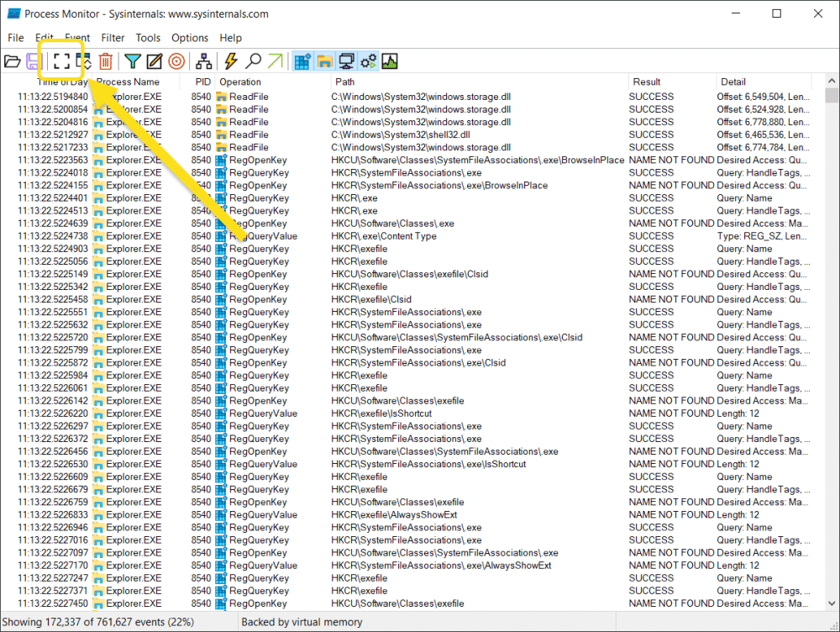The height and width of the screenshot is (632, 840).
Task: Toggle Show Registry Activity toolbar button
Action: click(x=302, y=61)
